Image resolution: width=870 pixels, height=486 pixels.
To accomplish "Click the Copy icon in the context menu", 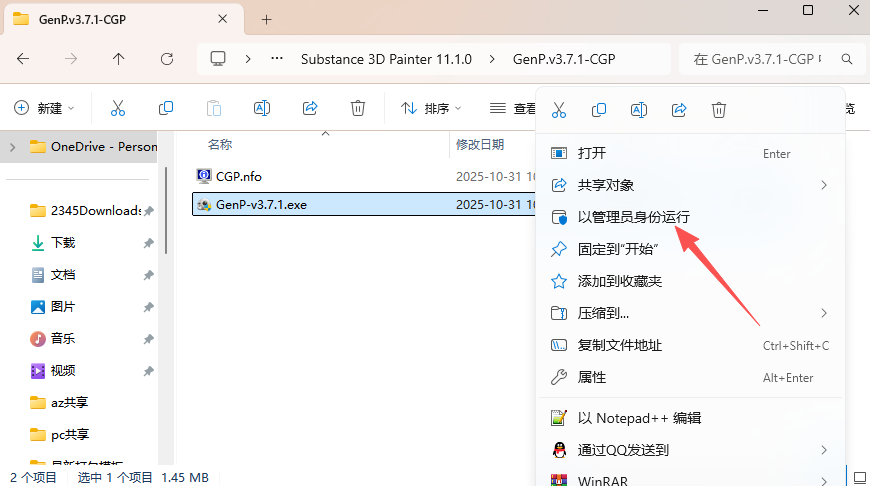I will click(x=599, y=110).
